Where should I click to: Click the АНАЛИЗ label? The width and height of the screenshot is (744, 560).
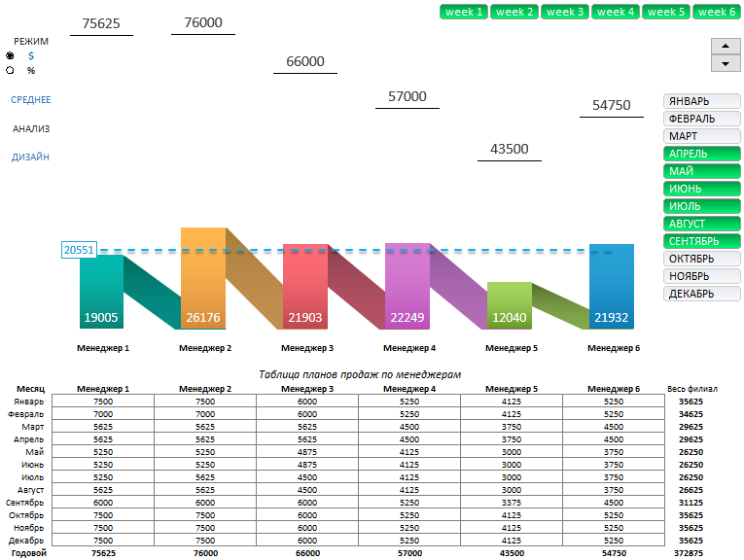coord(31,128)
